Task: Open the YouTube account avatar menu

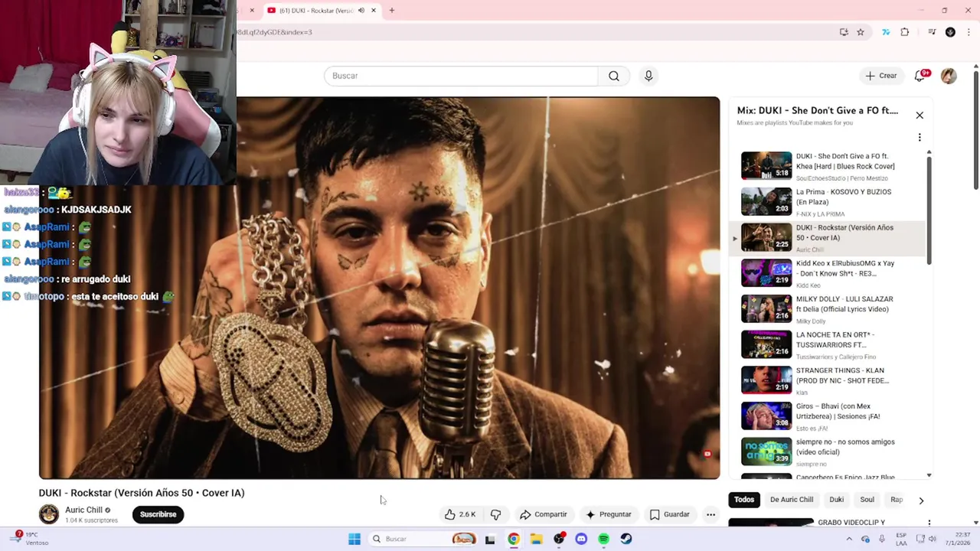Action: pyautogui.click(x=949, y=76)
